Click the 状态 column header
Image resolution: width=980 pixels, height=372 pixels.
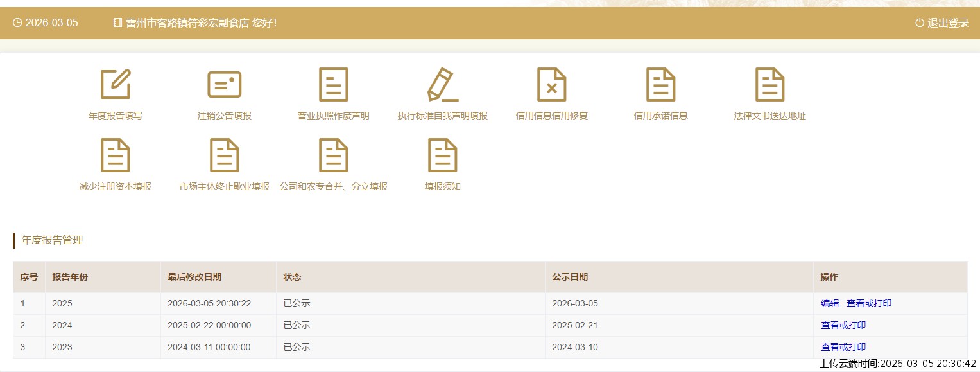(x=292, y=277)
